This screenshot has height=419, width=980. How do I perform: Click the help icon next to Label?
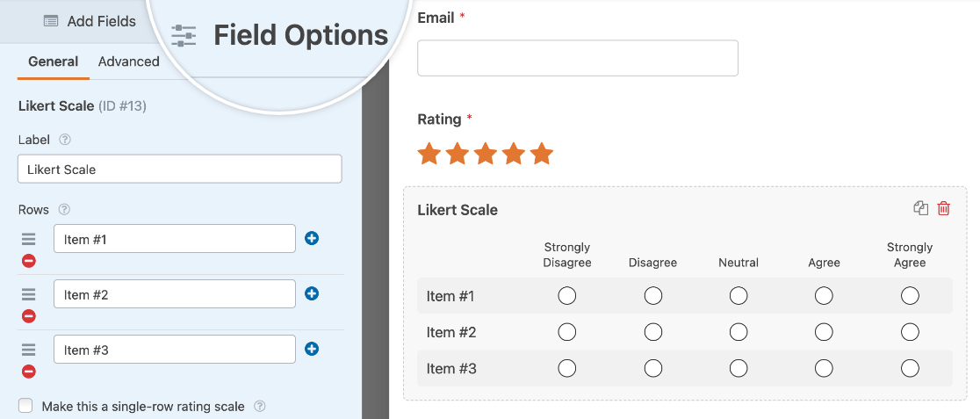point(65,140)
